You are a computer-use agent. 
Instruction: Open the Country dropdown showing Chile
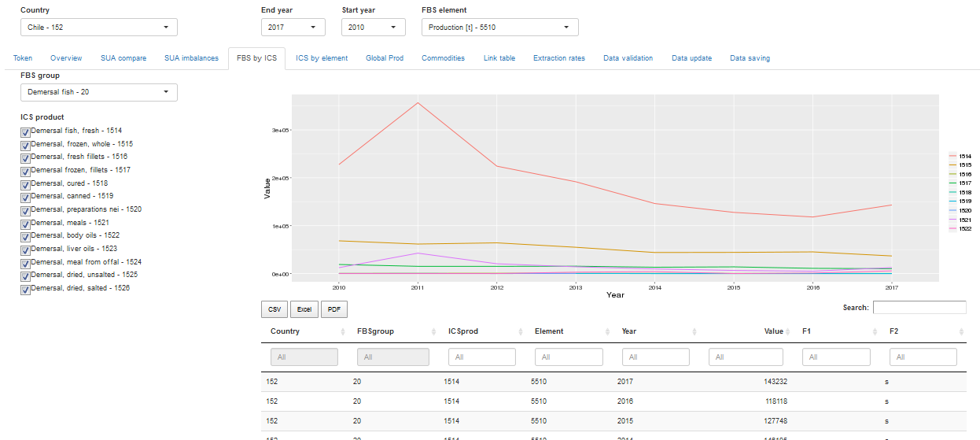point(98,28)
